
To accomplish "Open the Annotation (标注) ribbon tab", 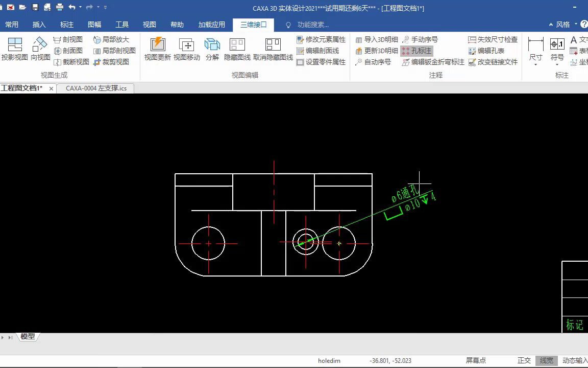I will tap(67, 25).
